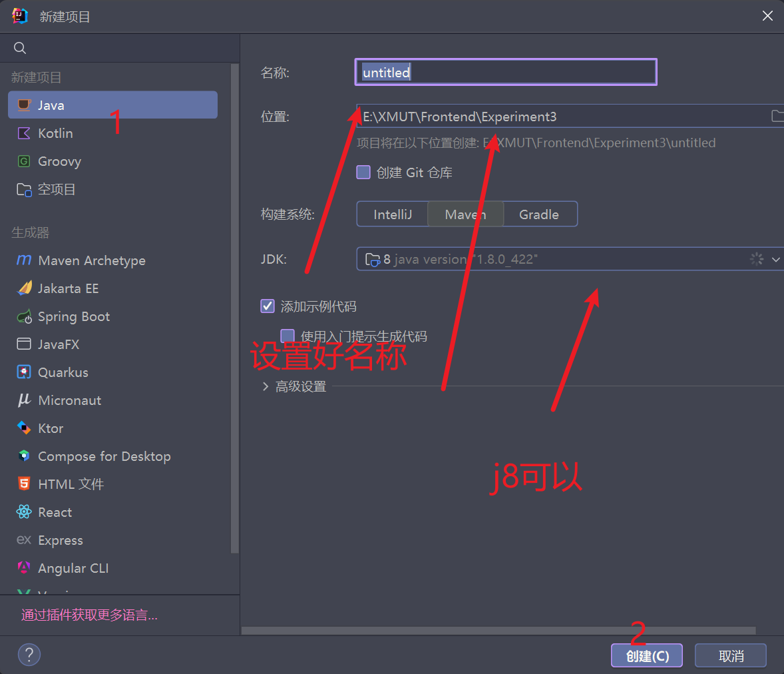Click the sidebar vertical scrollbar
The image size is (784, 674).
(234, 308)
